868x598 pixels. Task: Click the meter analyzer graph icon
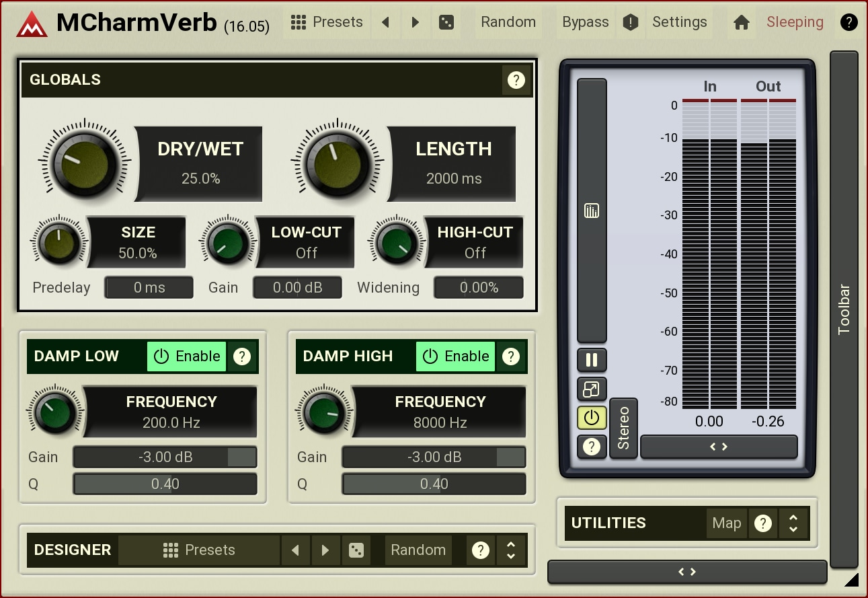tap(592, 211)
